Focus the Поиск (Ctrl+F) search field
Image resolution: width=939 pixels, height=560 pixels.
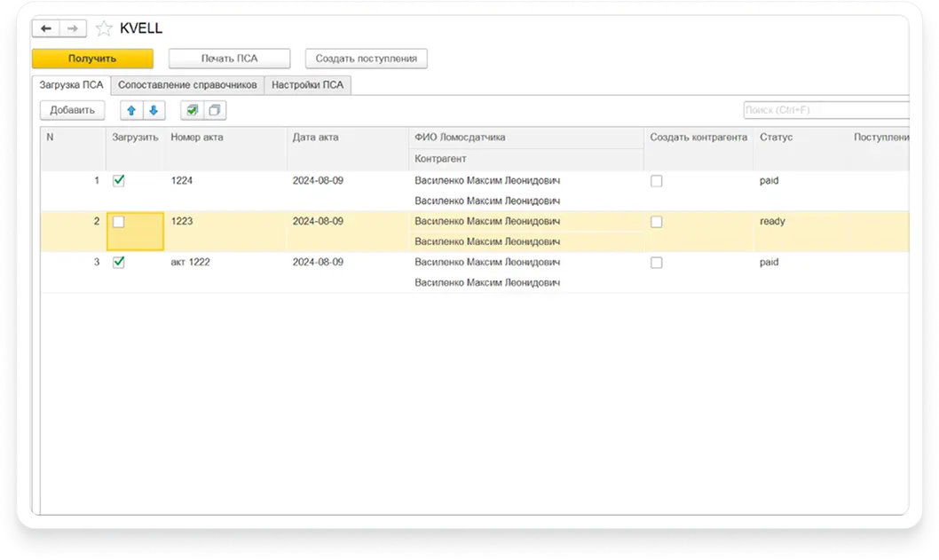pos(825,110)
